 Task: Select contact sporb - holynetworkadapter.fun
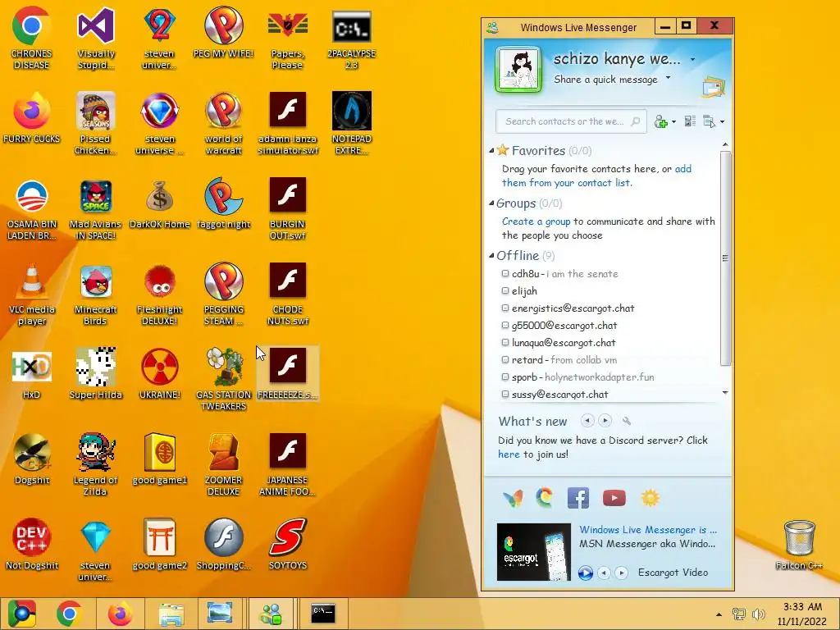click(x=577, y=377)
